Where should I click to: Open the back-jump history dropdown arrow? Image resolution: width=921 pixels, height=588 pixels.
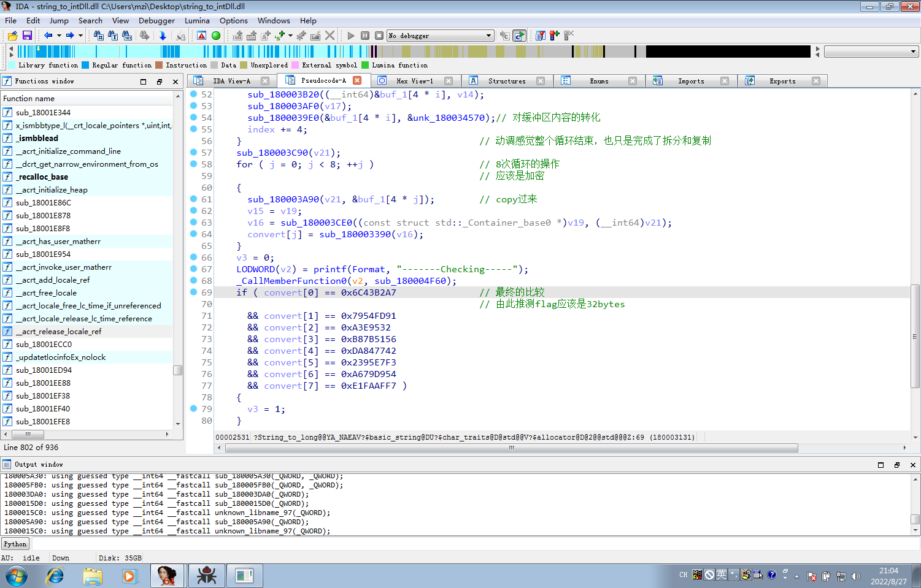point(59,36)
